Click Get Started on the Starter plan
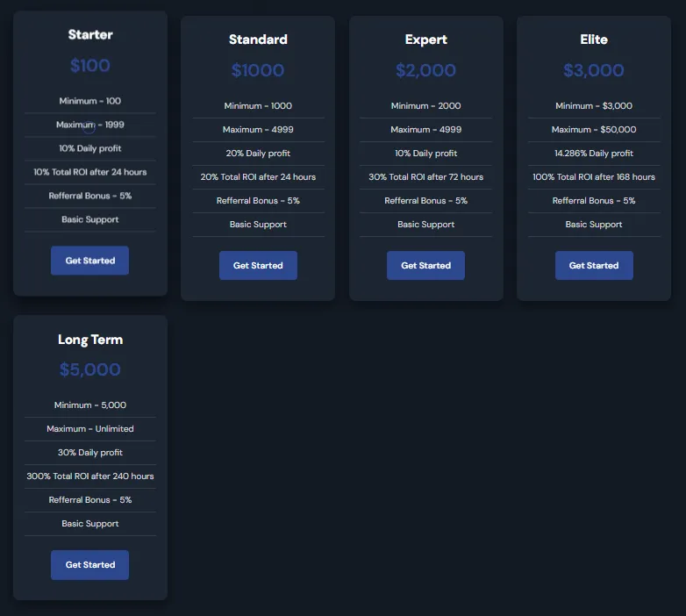This screenshot has height=616, width=686. (89, 261)
